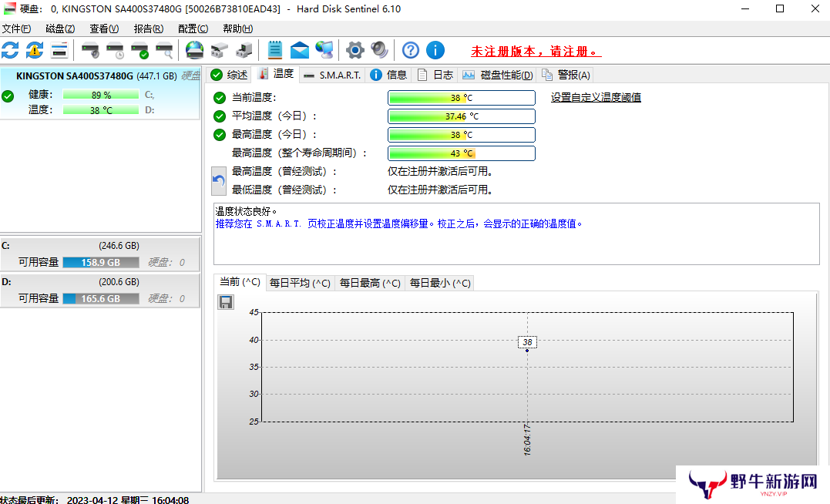Click the gray speaker sound icon
Image resolution: width=830 pixels, height=504 pixels.
[379, 50]
